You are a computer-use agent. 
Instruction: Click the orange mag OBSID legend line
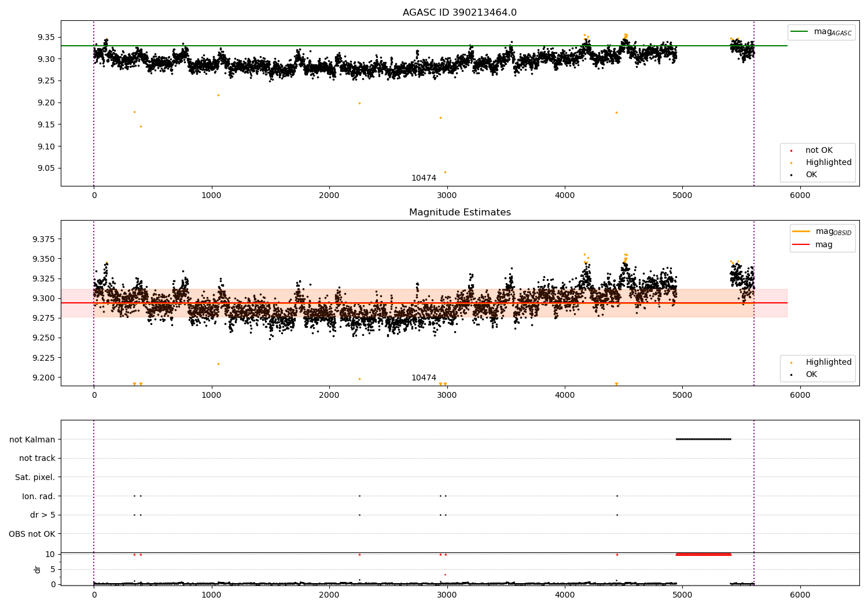click(x=801, y=232)
